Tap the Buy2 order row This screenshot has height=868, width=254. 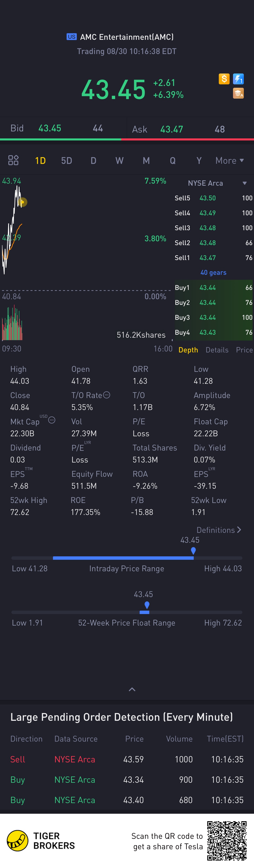pos(213,303)
